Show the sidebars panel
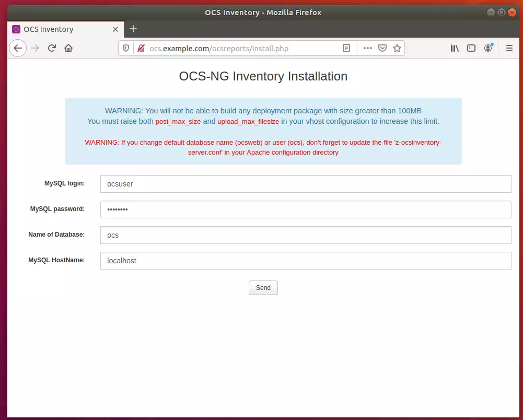This screenshot has width=523, height=420. (x=471, y=49)
